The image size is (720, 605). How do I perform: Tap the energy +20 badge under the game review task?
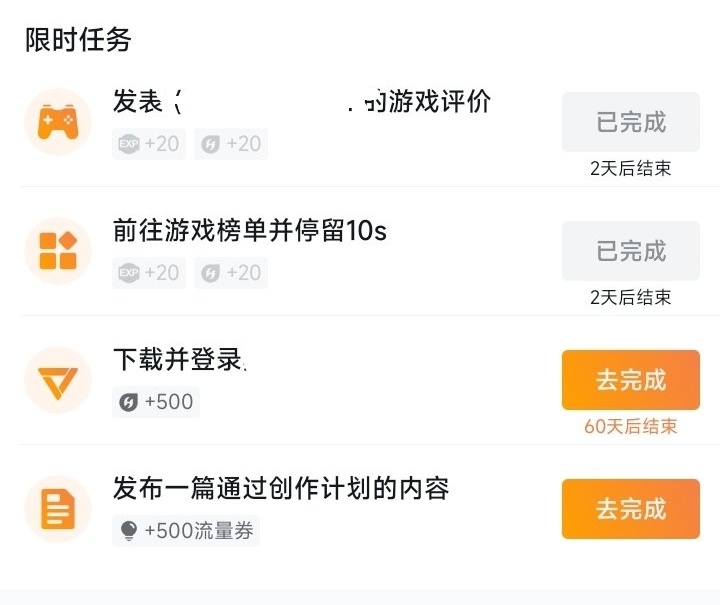click(x=230, y=144)
